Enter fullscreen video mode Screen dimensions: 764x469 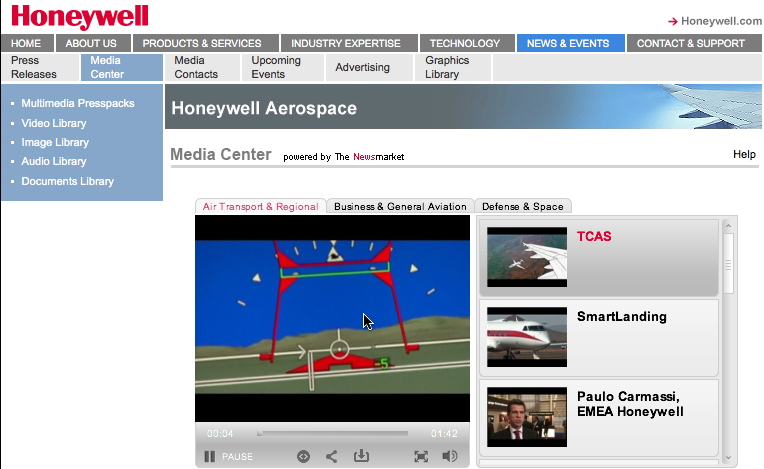[x=421, y=456]
